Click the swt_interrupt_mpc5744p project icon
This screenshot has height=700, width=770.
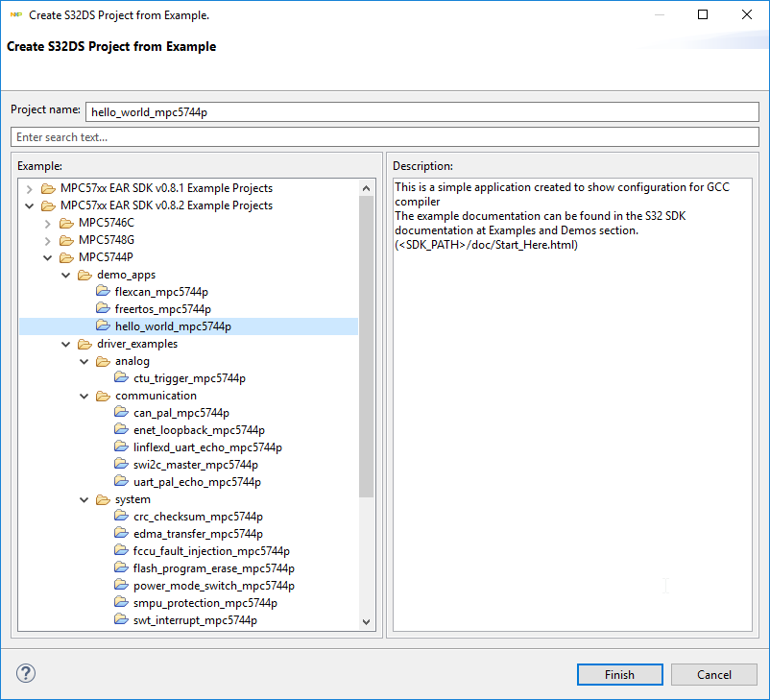[122, 620]
